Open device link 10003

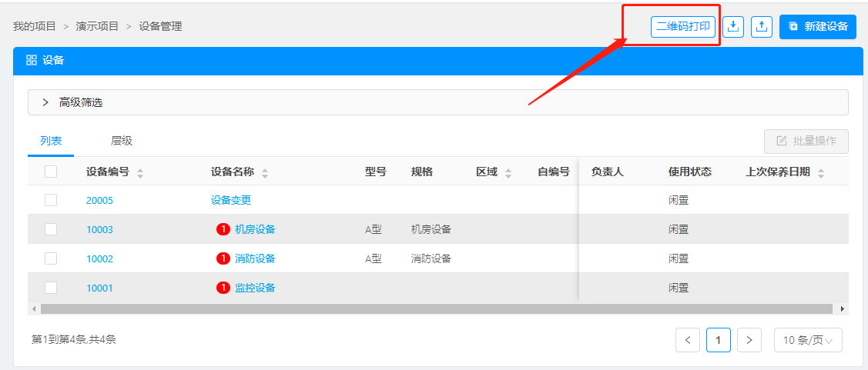coord(99,229)
